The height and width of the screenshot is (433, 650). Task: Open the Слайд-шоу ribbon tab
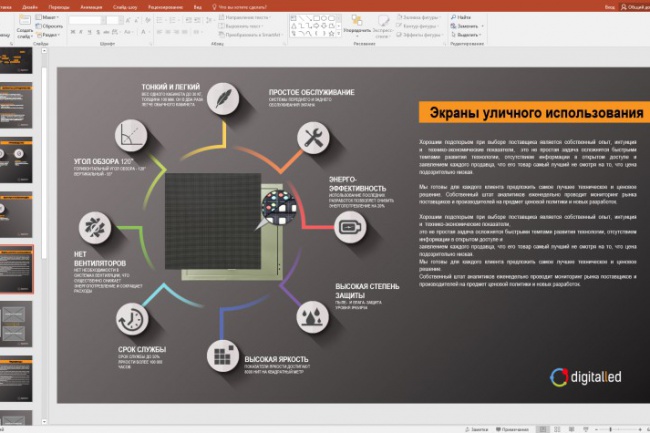click(125, 7)
